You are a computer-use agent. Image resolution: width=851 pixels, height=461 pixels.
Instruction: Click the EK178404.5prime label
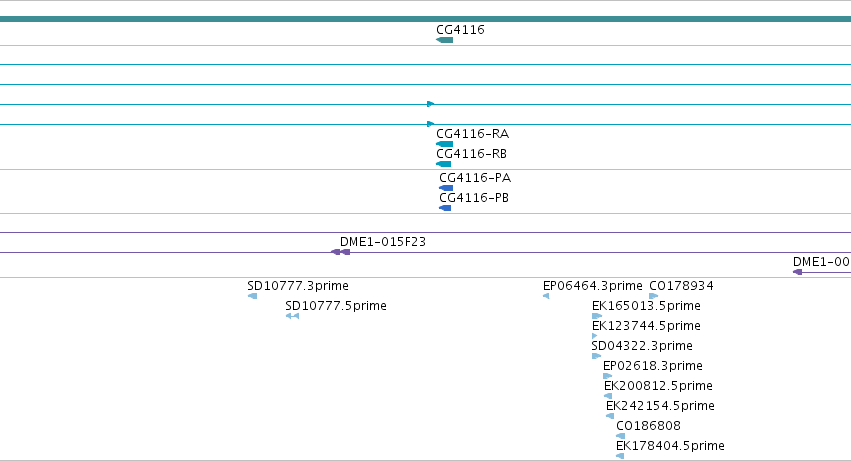pyautogui.click(x=670, y=446)
